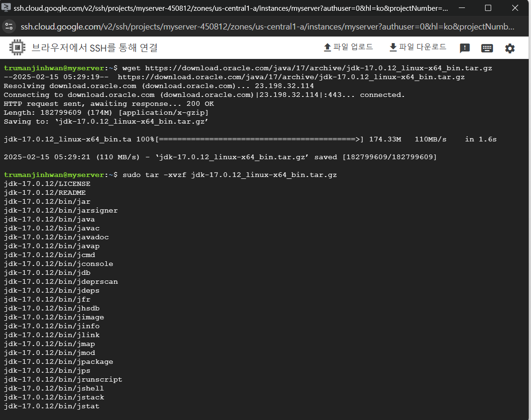The image size is (531, 420).
Task: Click the jdk-17.0.12/bin/jstat output line
Action: tap(52, 406)
